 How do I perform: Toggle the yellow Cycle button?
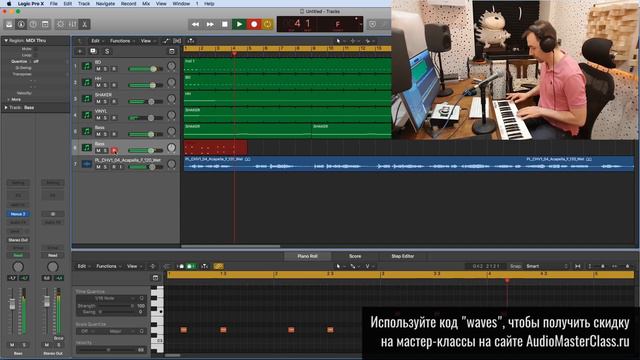pos(267,24)
